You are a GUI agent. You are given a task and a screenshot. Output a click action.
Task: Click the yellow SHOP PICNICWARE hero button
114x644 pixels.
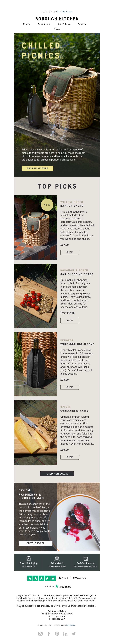pyautogui.click(x=37, y=168)
